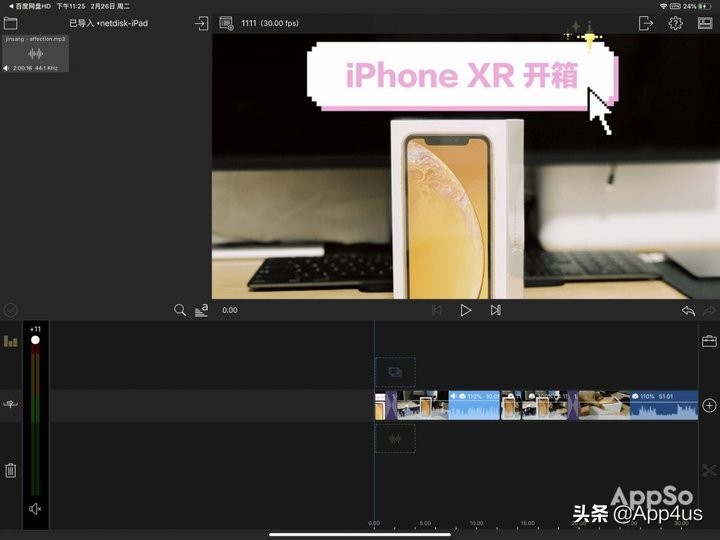Screen dimensions: 720x540
Task: Return to the 百度网盘HD app via back link
Action: [30, 6]
